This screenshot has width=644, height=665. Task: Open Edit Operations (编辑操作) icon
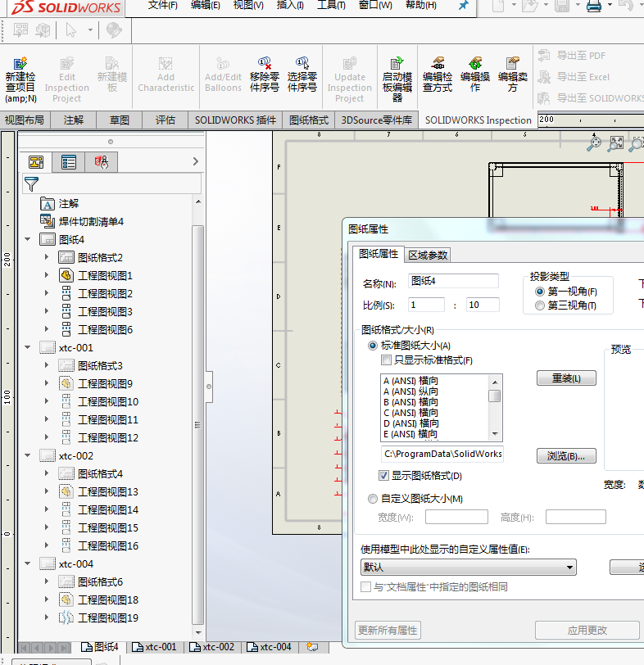[x=475, y=63]
